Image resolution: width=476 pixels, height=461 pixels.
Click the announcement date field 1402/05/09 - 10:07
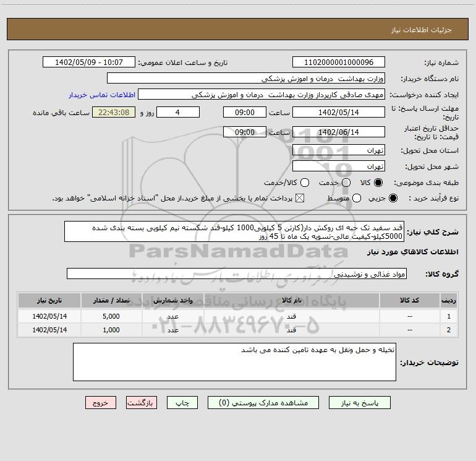point(89,62)
